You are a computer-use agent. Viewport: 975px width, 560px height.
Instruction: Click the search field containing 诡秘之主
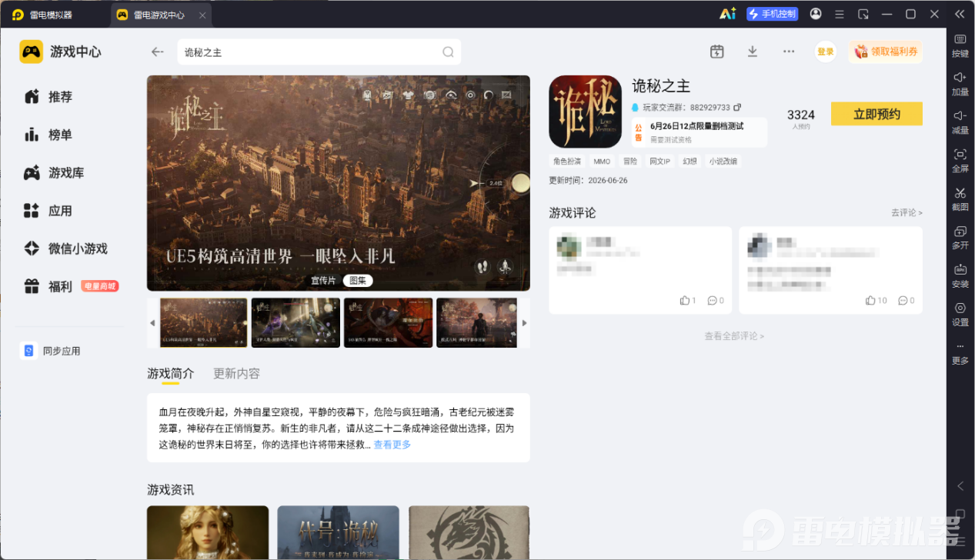[319, 52]
